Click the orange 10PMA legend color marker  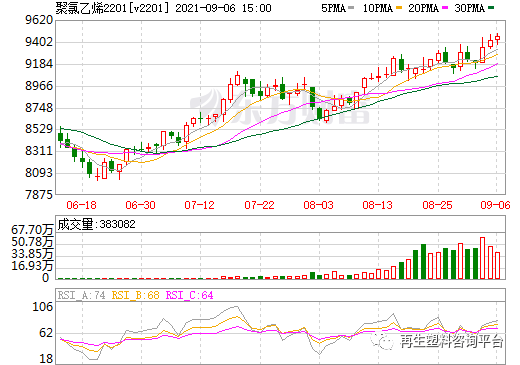[x=399, y=7]
